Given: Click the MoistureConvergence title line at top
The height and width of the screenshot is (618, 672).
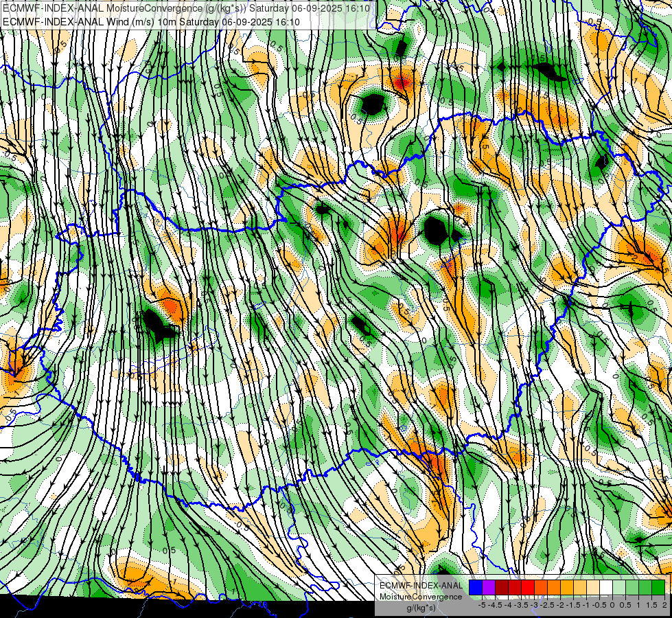Looking at the screenshot, I should [x=187, y=8].
